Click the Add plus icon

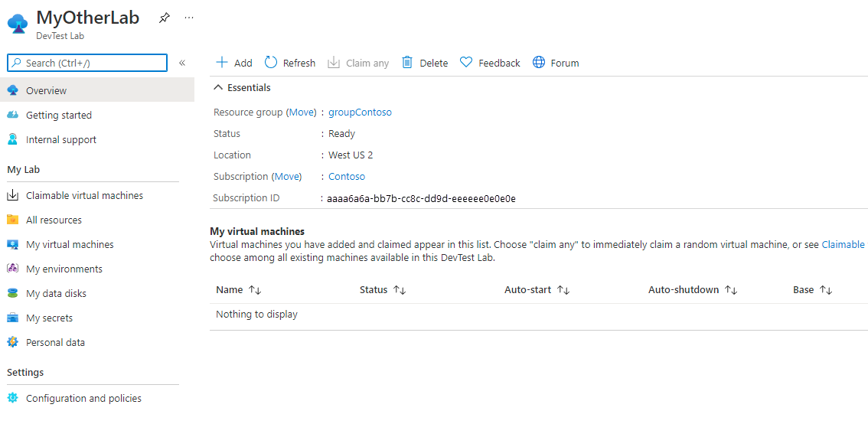222,63
